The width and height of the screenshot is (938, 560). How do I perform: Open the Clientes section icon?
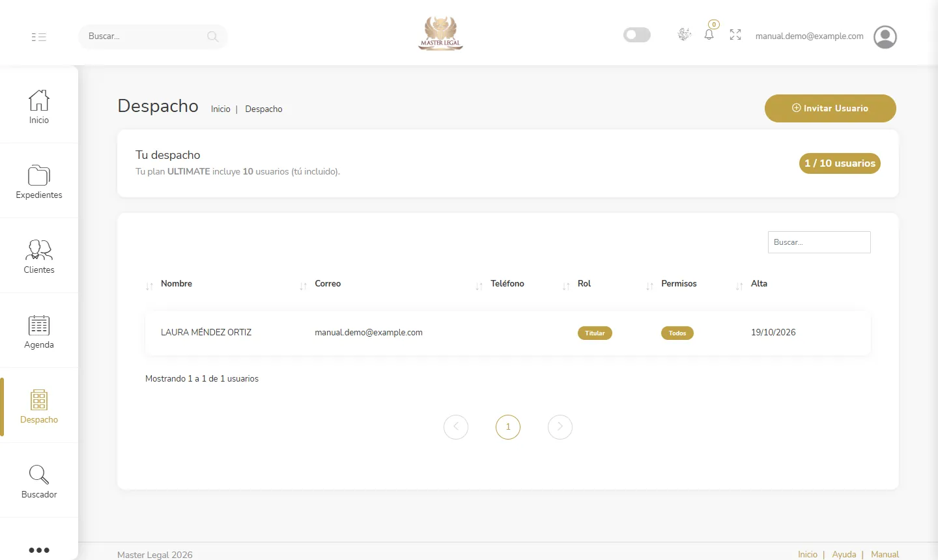point(39,250)
